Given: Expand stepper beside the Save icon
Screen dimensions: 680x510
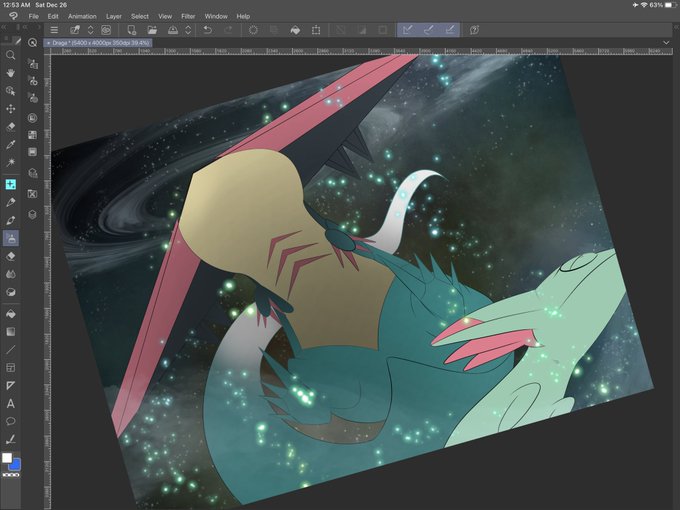Looking at the screenshot, I should click(x=188, y=30).
